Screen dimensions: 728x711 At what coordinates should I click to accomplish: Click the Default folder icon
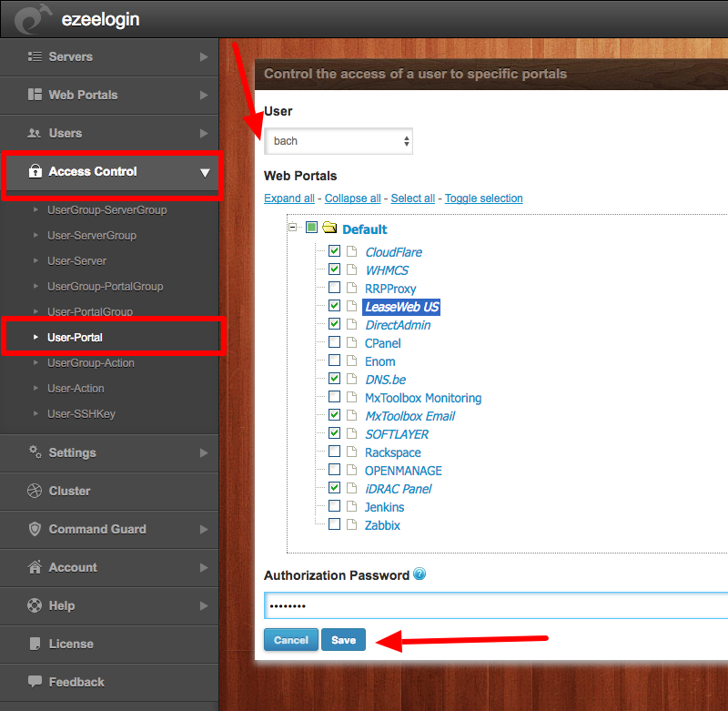[x=329, y=227]
